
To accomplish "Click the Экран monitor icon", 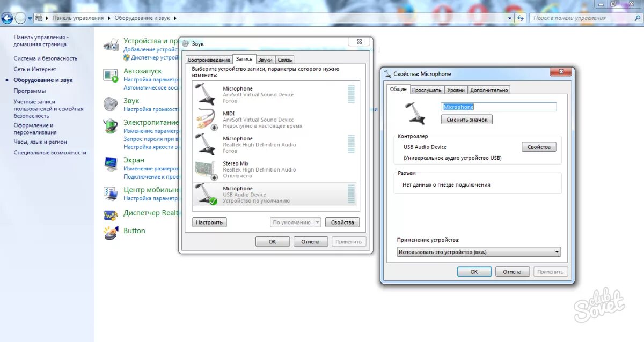I will point(111,163).
